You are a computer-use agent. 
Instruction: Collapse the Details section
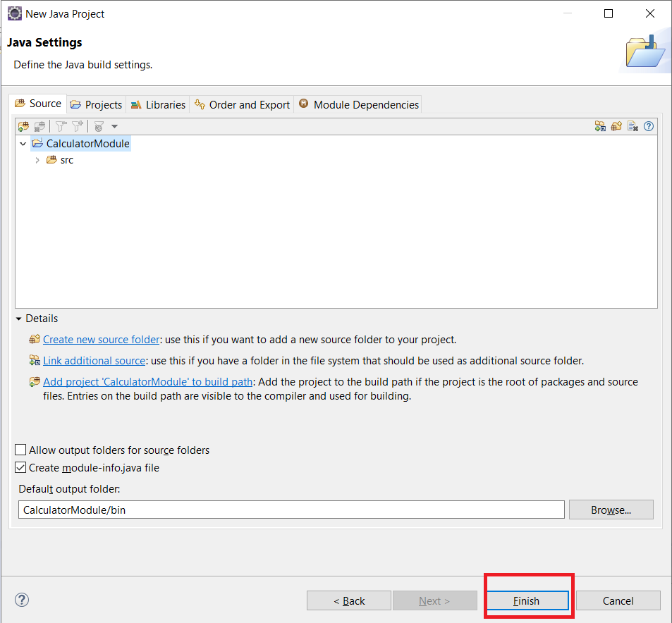tap(19, 319)
